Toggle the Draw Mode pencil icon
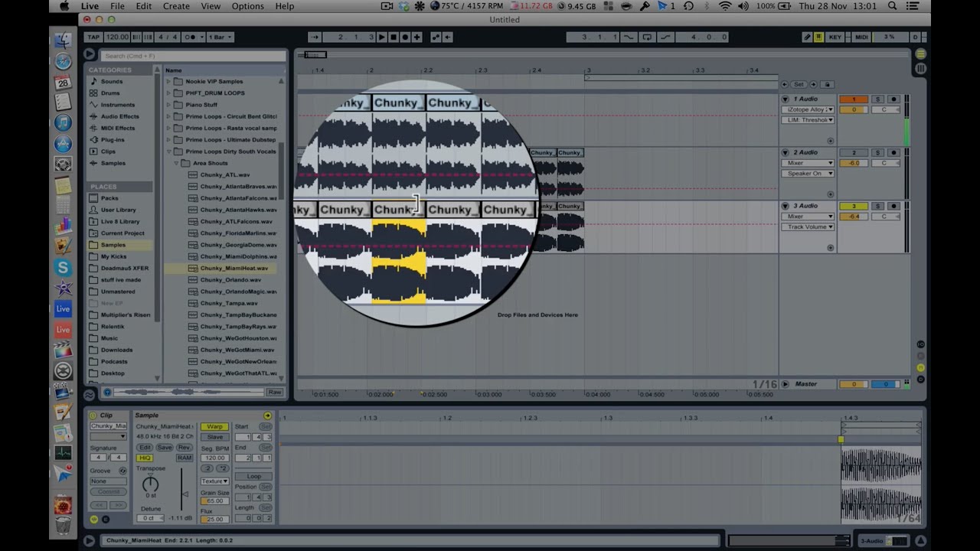The height and width of the screenshot is (551, 980). 807,37
